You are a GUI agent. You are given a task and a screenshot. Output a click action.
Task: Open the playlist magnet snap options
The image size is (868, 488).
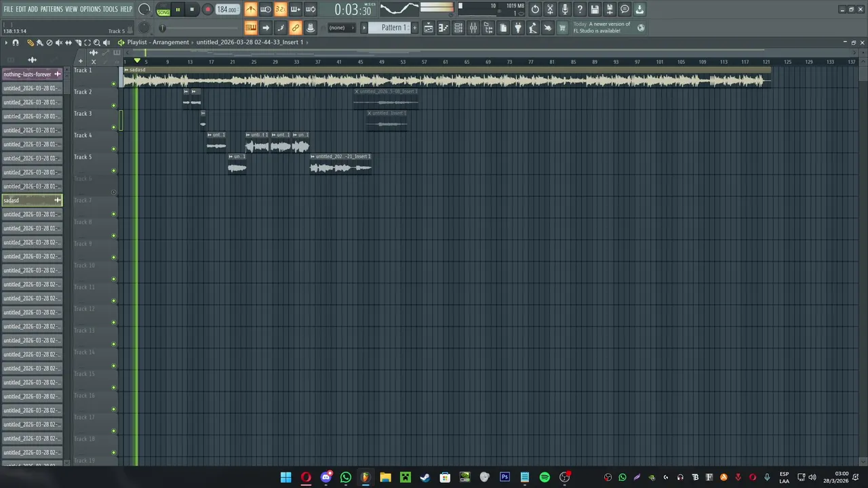(x=16, y=43)
